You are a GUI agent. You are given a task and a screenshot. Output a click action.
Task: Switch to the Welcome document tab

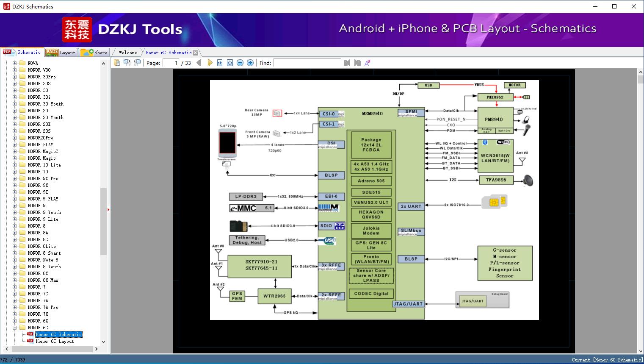click(127, 53)
